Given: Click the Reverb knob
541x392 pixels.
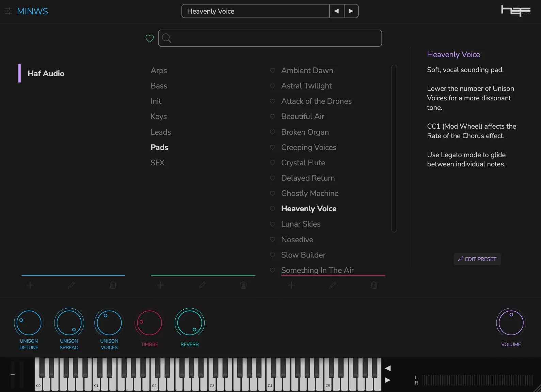Looking at the screenshot, I should pyautogui.click(x=189, y=323).
